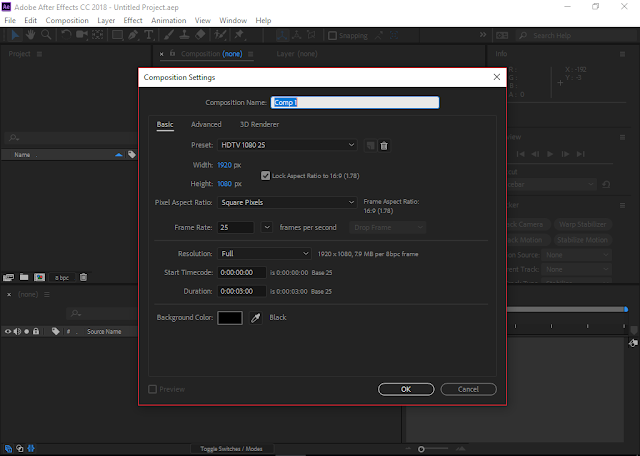
Task: Pick background color with the eyedropper
Action: tap(256, 318)
